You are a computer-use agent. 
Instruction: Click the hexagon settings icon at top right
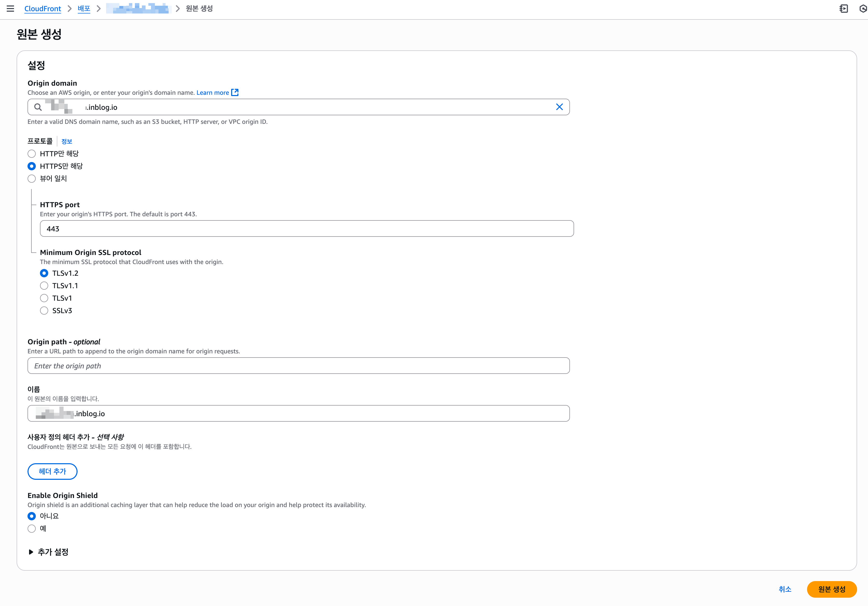coord(863,8)
